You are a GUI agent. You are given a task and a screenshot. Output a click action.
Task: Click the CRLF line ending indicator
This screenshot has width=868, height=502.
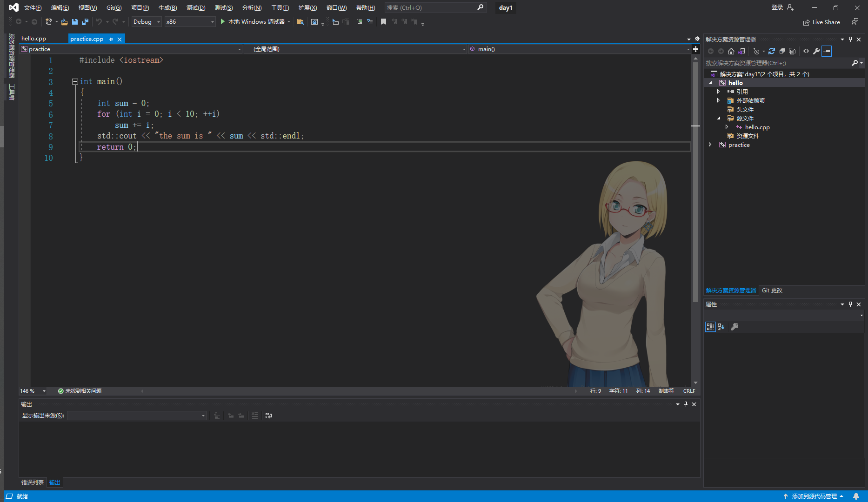tap(689, 391)
